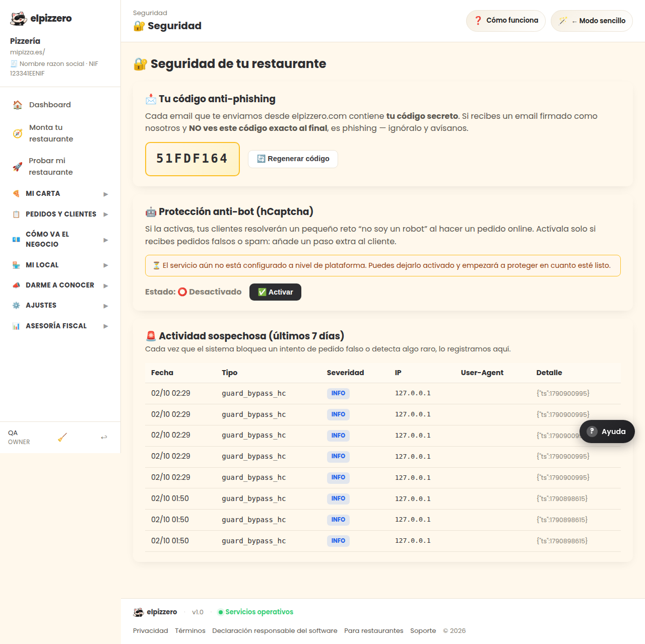Expand the MI LOCAL section arrow

(x=106, y=265)
